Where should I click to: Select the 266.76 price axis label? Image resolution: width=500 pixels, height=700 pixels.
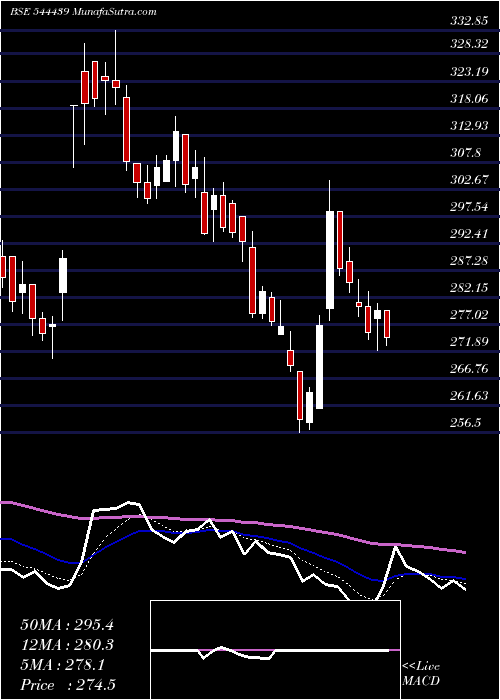[468, 369]
